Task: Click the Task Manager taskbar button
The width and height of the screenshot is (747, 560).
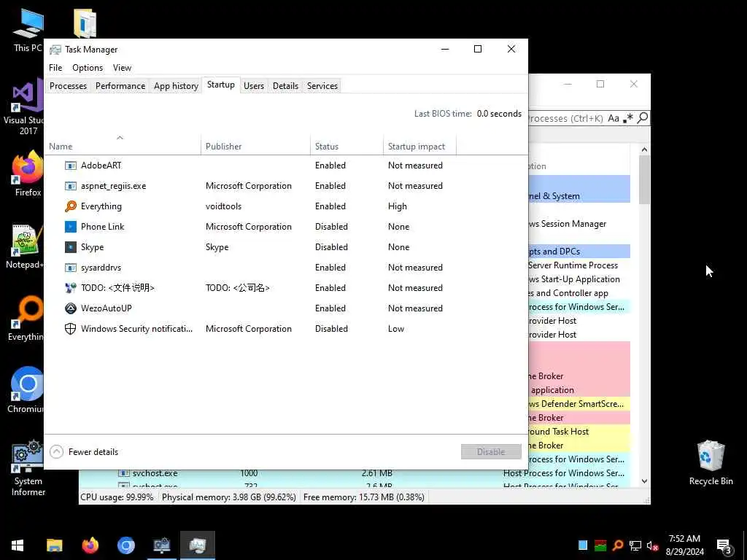Action: tap(197, 545)
